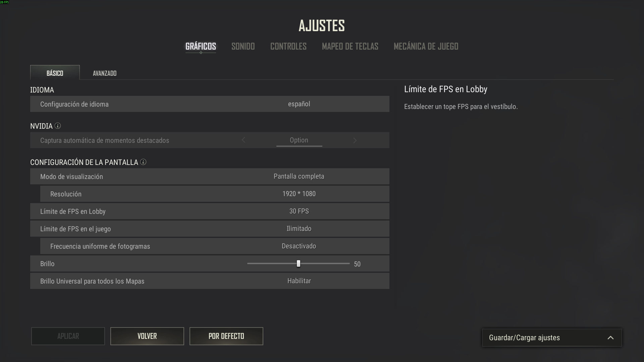
Task: Expand Guardar/Cargar ajustes chevron
Action: pyautogui.click(x=610, y=338)
